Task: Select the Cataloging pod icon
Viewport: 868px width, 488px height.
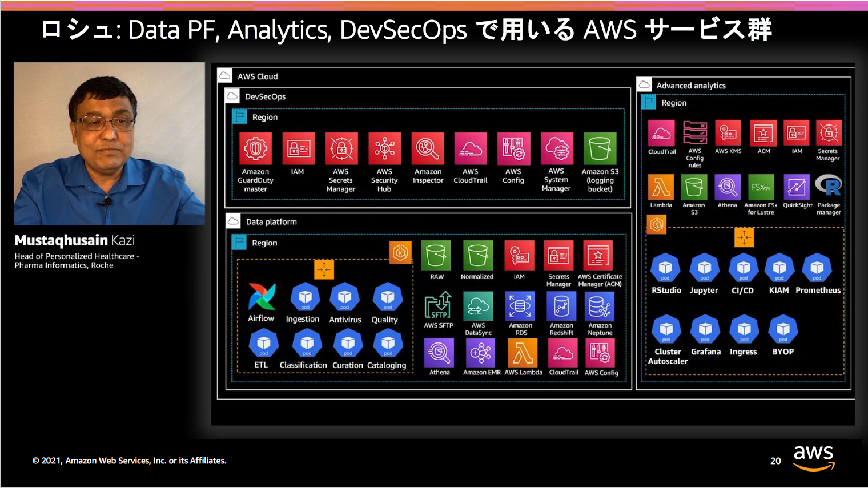Action: pyautogui.click(x=388, y=344)
